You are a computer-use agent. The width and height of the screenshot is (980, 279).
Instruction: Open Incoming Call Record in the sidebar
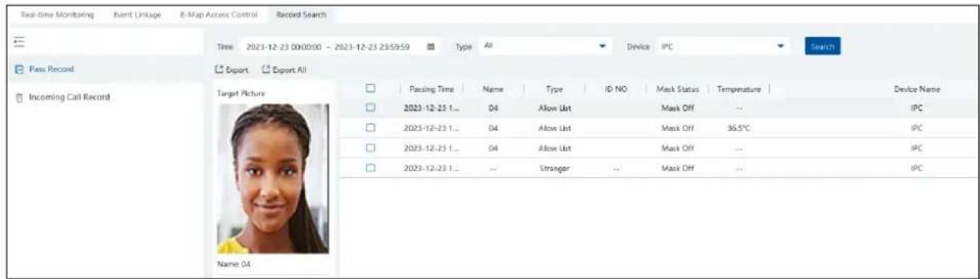click(69, 97)
